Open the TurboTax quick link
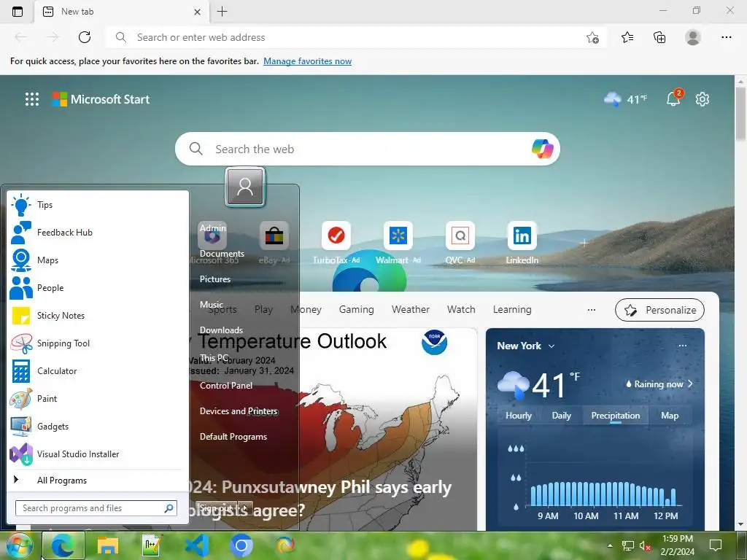 (336, 243)
